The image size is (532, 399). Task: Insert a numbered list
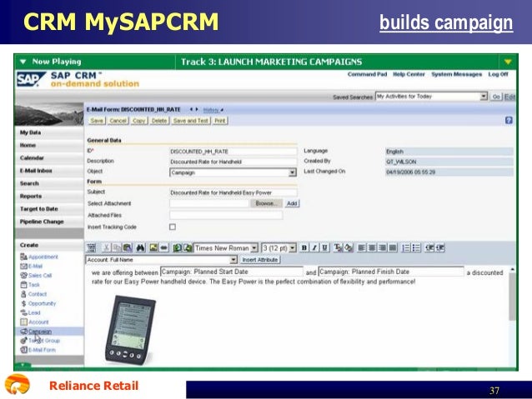[406, 247]
